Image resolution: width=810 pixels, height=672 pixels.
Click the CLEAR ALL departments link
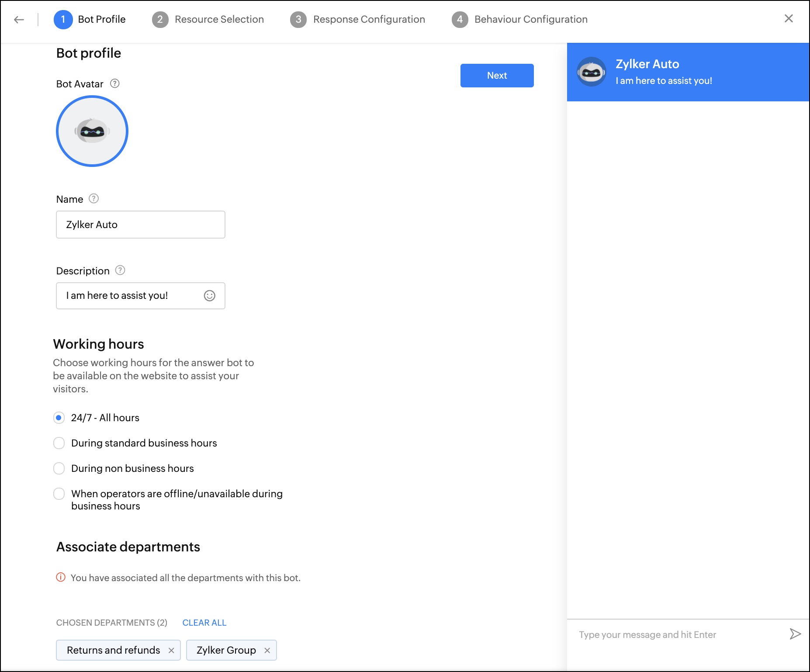pyautogui.click(x=204, y=623)
